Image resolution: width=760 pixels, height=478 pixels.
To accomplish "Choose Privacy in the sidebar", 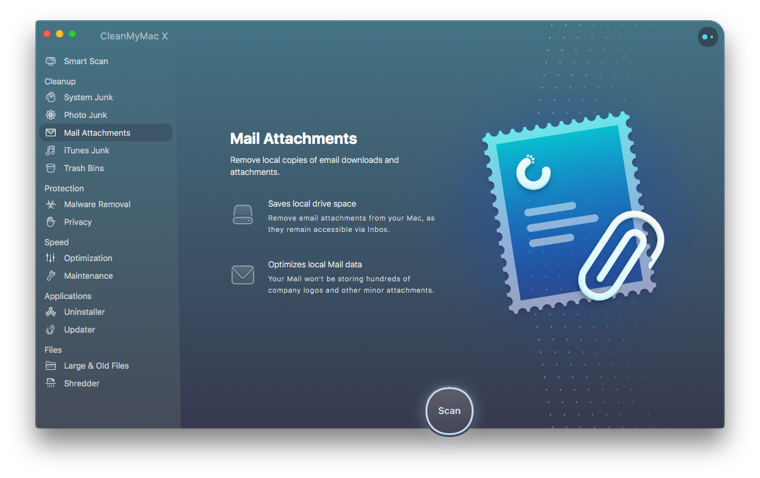I will [78, 222].
